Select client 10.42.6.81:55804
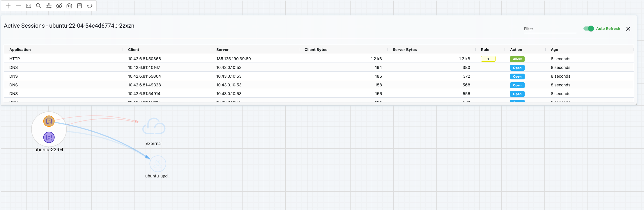Screen dimensions: 644x210 (144, 76)
